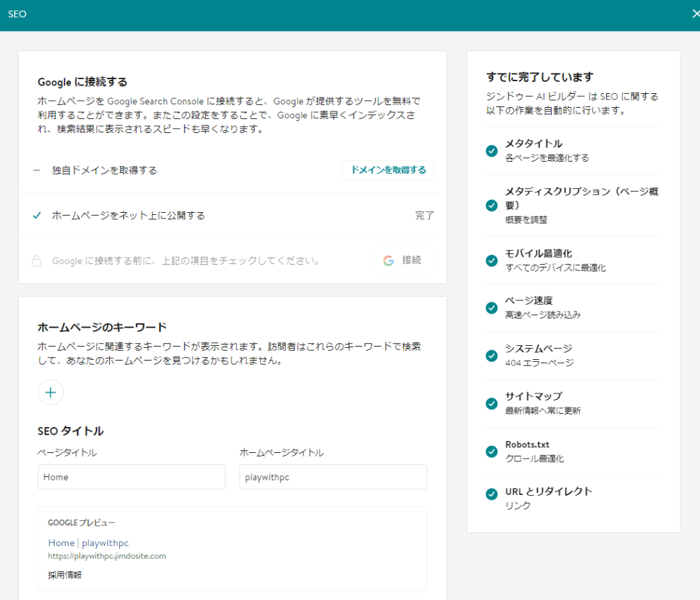Click the 完了 status label
Image resolution: width=700 pixels, height=600 pixels.
click(424, 216)
